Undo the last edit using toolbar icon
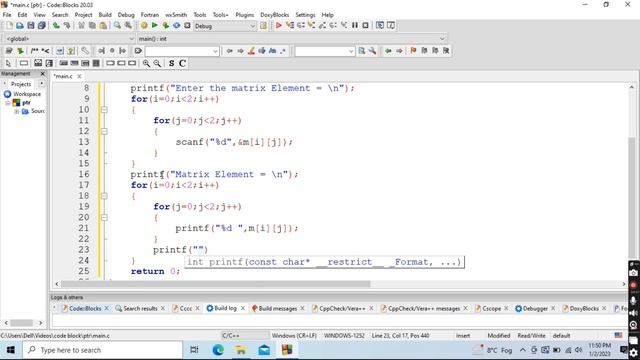Viewport: 640px width, 360px height. 56,26
